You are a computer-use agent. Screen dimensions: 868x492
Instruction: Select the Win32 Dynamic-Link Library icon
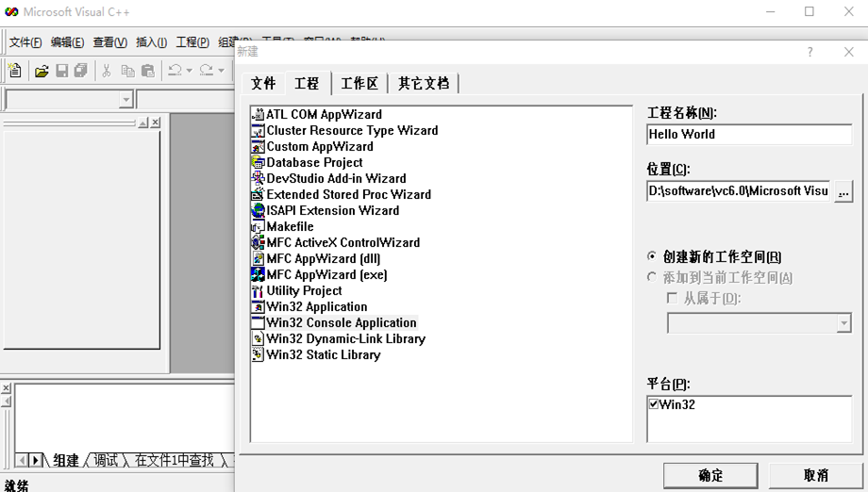click(258, 339)
